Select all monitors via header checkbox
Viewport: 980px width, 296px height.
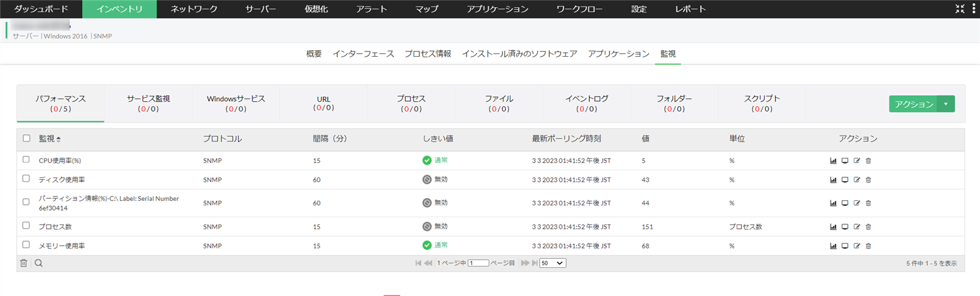coord(26,138)
